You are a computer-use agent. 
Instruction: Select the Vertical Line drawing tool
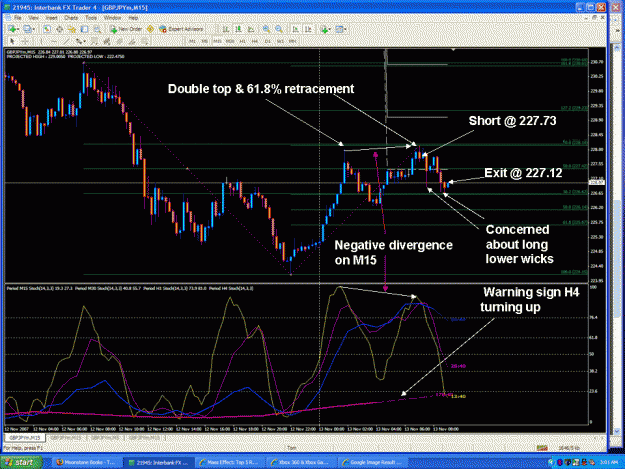[x=41, y=41]
